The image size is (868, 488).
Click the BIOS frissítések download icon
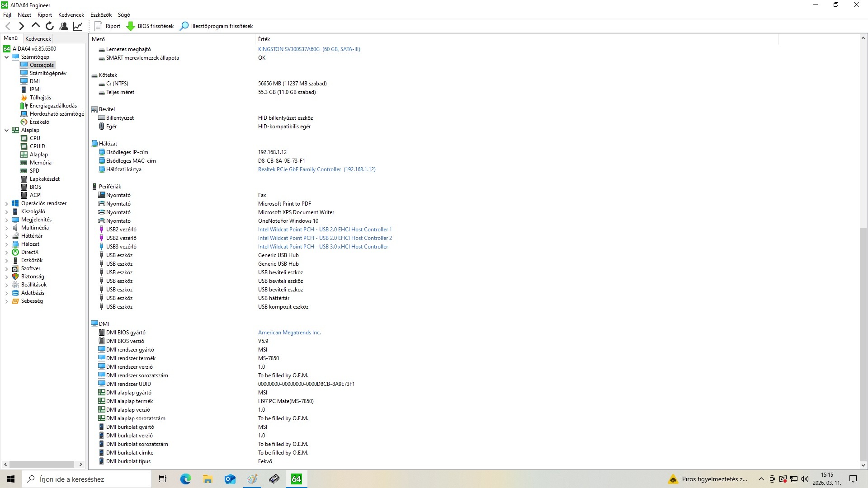click(x=131, y=26)
